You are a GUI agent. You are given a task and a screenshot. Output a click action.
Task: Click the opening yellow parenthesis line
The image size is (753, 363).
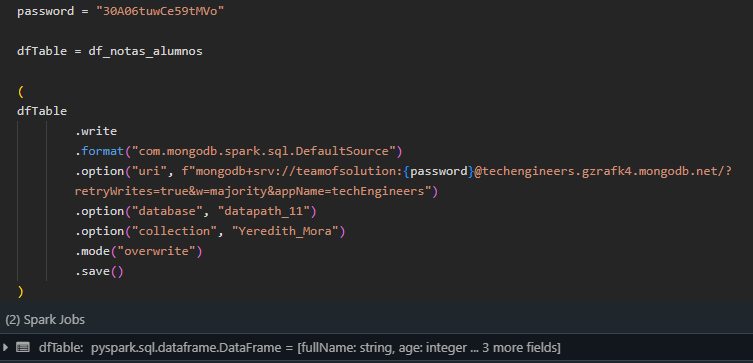(x=20, y=91)
